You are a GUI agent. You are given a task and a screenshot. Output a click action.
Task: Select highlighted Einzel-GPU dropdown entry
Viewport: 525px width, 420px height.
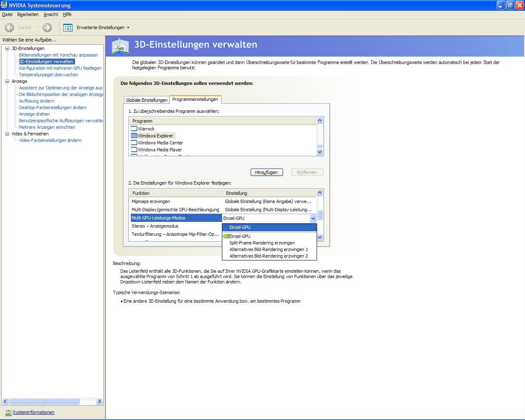click(x=269, y=227)
